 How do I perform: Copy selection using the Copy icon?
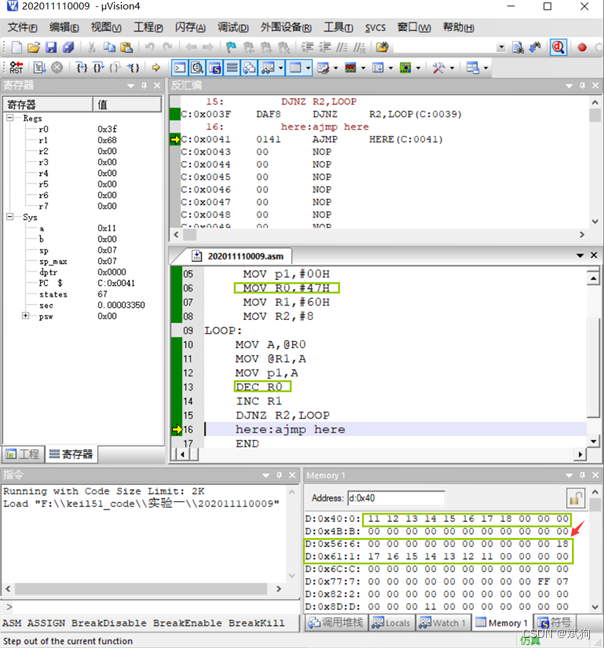(109, 47)
